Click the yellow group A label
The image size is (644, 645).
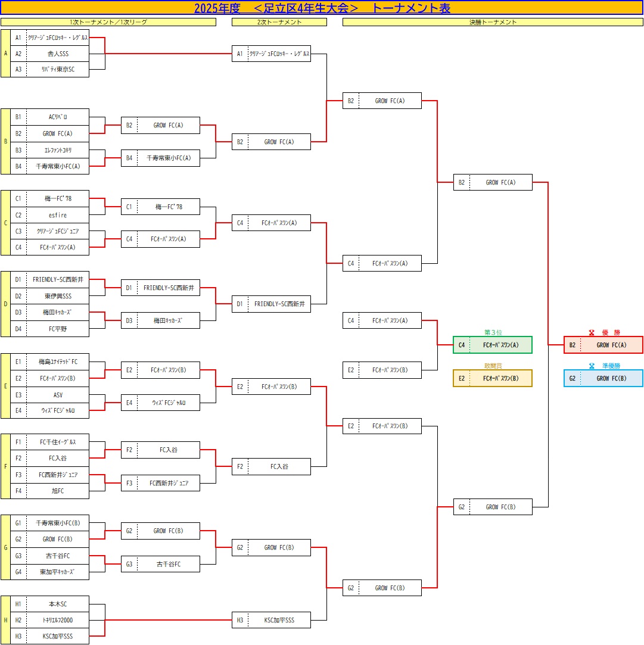tap(5, 54)
